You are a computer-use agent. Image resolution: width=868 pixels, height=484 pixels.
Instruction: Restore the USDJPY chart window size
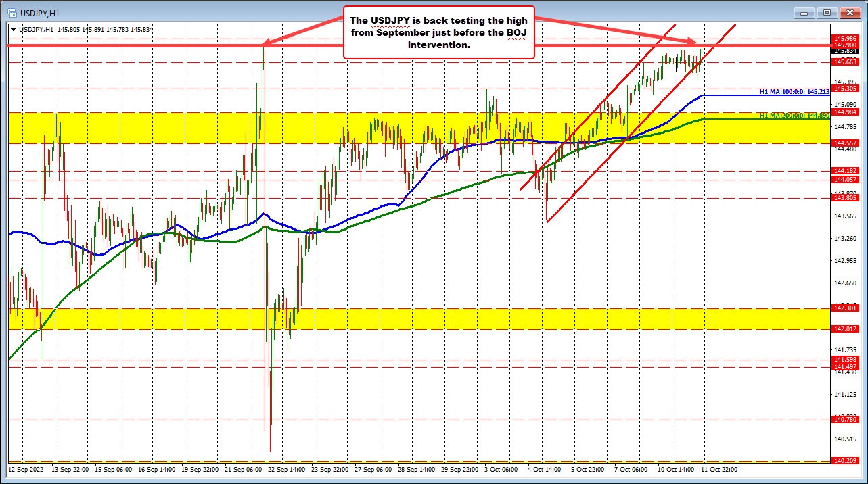[826, 12]
